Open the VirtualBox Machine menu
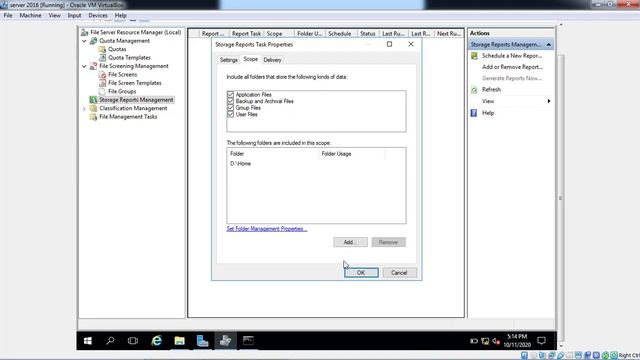This screenshot has height=360, width=640. 31,16
